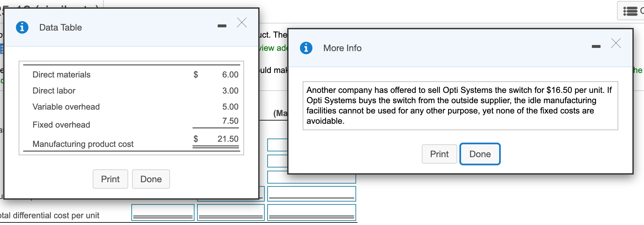644x225 pixels.
Task: Click the second partly hidden input box
Action: (x=278, y=161)
